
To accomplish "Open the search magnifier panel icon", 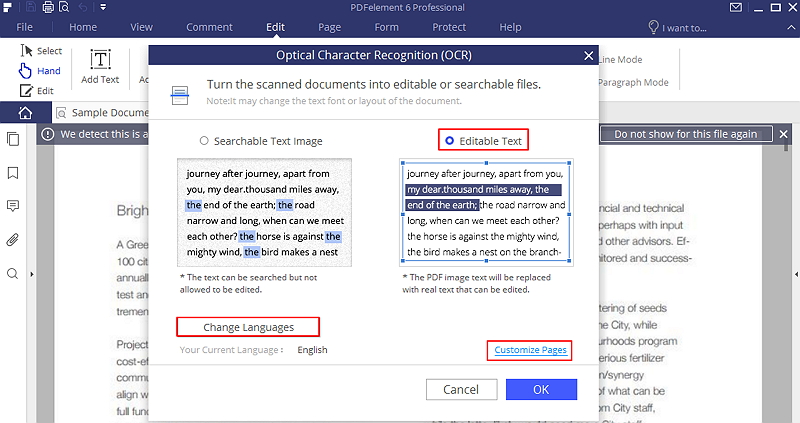I will coord(13,274).
